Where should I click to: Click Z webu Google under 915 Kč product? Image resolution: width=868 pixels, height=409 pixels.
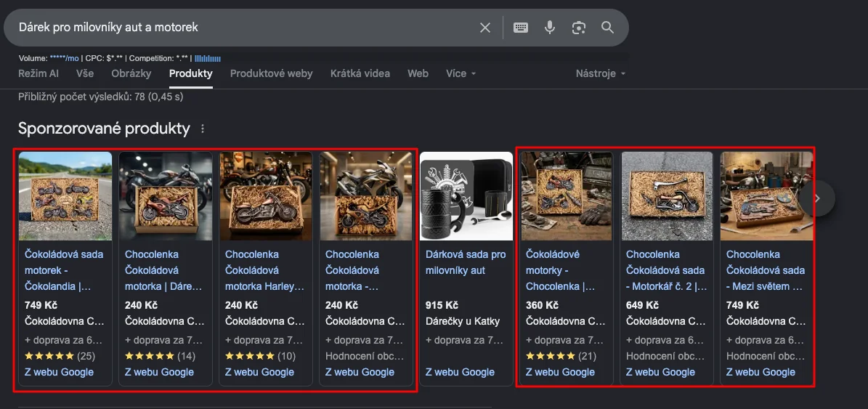(x=460, y=372)
